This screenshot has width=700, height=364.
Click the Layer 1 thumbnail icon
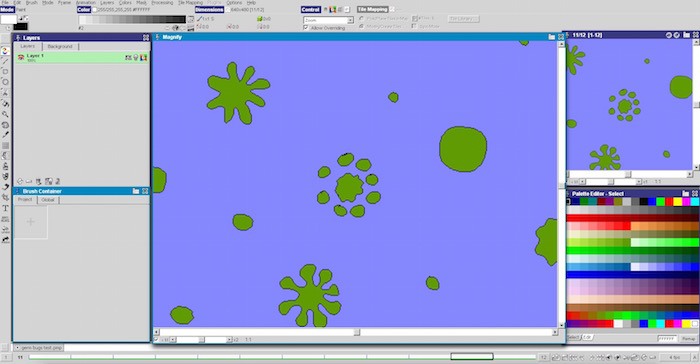pyautogui.click(x=21, y=58)
